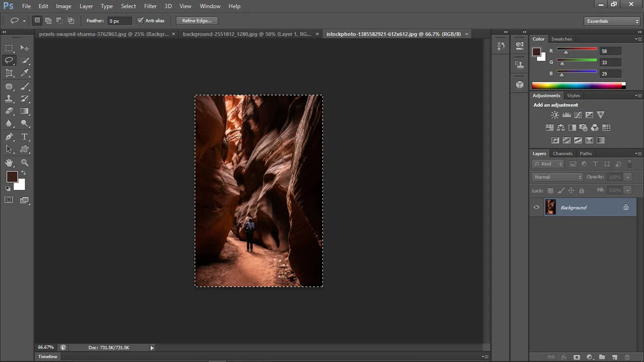The width and height of the screenshot is (644, 362).
Task: Open the Filter menu
Action: click(150, 6)
